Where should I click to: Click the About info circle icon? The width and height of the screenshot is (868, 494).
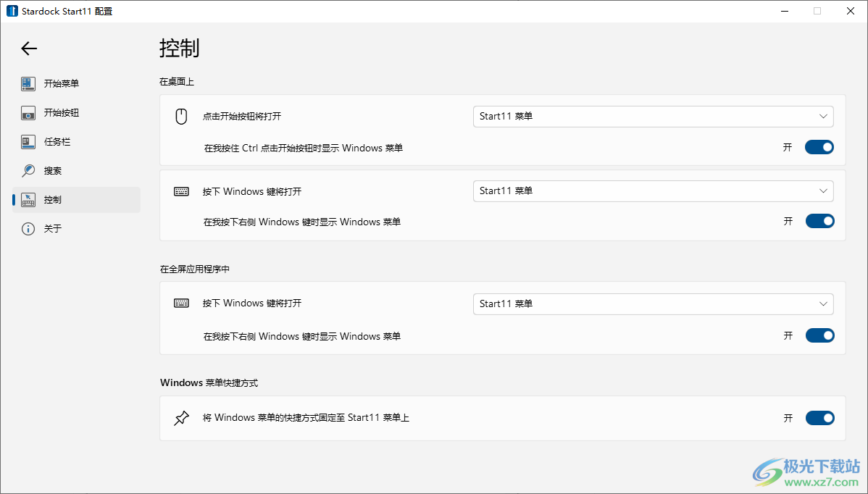pyautogui.click(x=28, y=229)
